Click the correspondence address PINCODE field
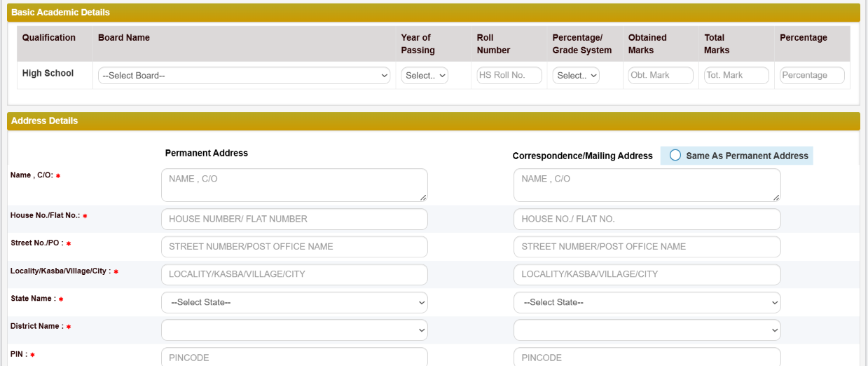This screenshot has height=366, width=868. point(647,357)
